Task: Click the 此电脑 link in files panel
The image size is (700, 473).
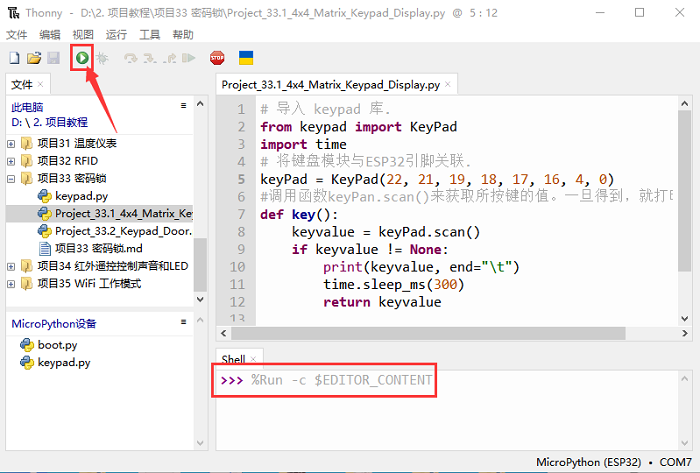Action: [x=27, y=106]
